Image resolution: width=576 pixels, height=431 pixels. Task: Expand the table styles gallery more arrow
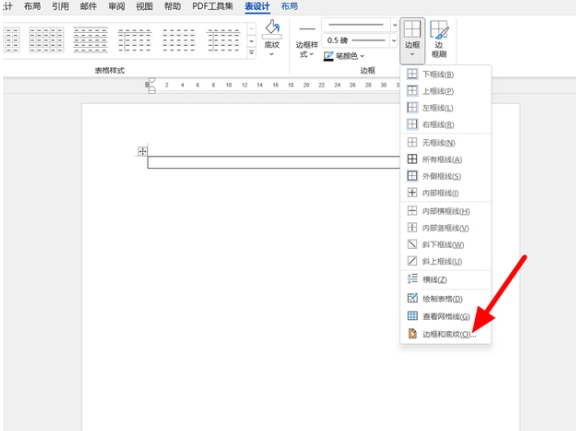251,53
